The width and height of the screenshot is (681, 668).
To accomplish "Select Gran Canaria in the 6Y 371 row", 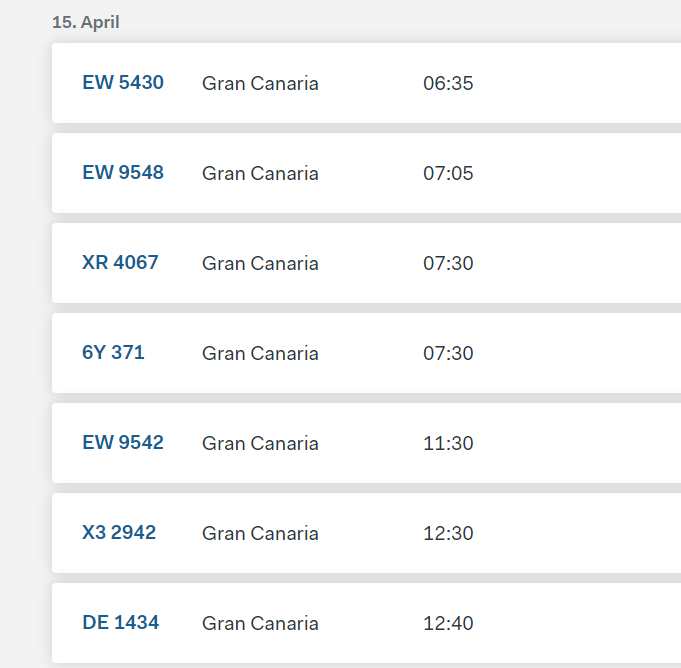I will tap(260, 353).
